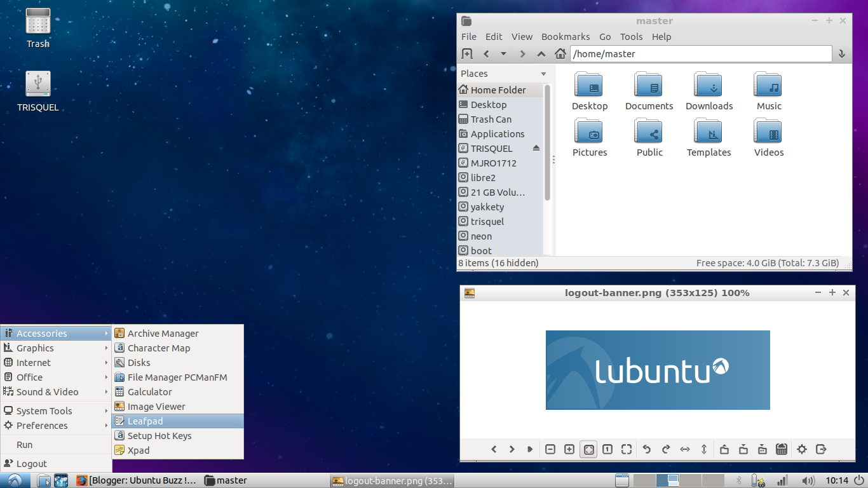Click the battery status tray icon
Image resolution: width=868 pixels, height=488 pixels.
pos(757,480)
